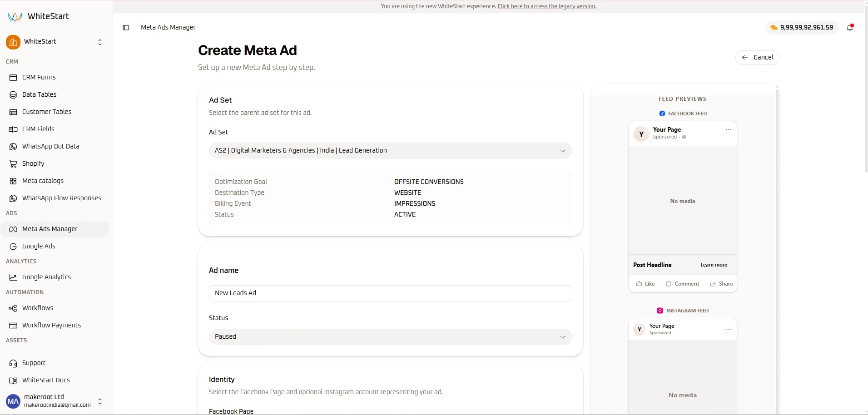Image resolution: width=868 pixels, height=415 pixels.
Task: Click Like in the Facebook feed preview
Action: point(645,284)
